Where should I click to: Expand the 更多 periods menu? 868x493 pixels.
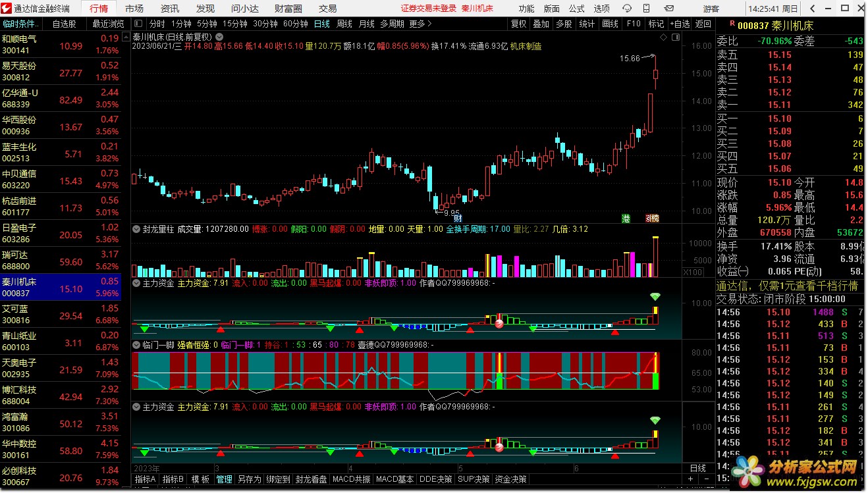(420, 24)
